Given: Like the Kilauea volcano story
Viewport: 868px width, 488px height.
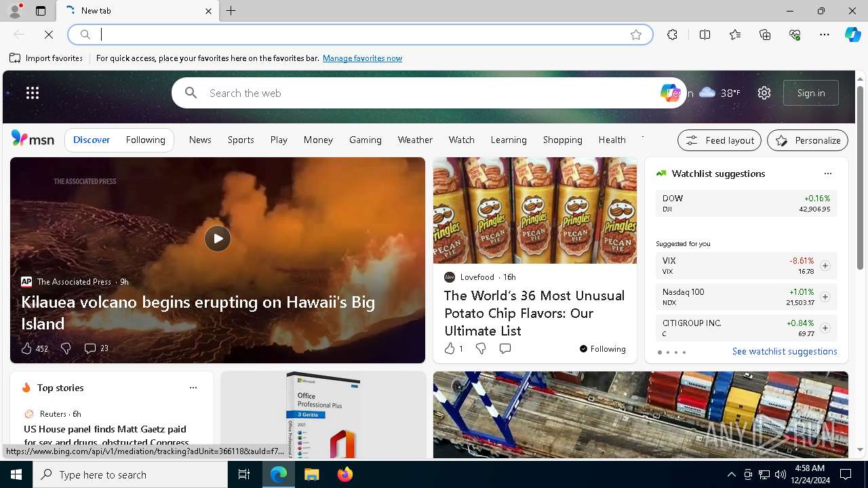Looking at the screenshot, I should point(35,348).
